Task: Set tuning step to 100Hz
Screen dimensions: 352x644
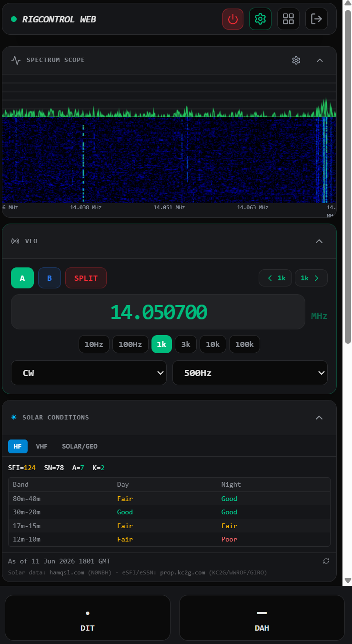Action: tap(131, 344)
